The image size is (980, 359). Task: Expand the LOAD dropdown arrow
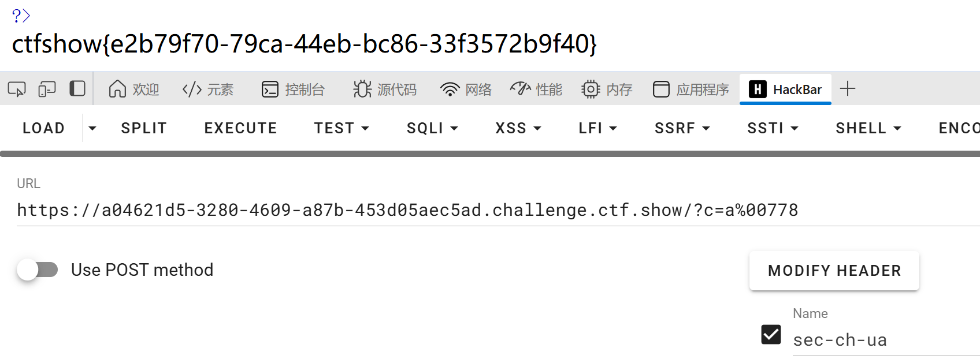(92, 128)
